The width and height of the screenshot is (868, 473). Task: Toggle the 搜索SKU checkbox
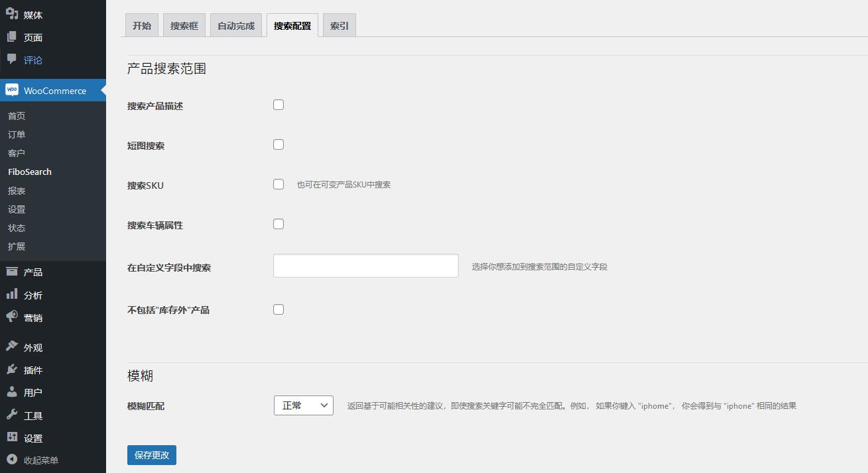pyautogui.click(x=279, y=184)
